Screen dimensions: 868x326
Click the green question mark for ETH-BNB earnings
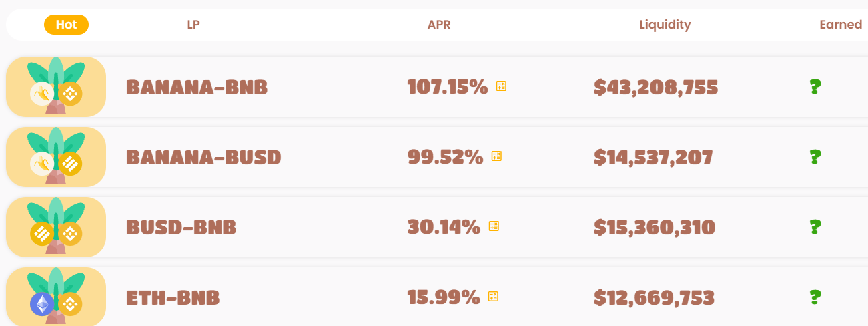pyautogui.click(x=815, y=297)
